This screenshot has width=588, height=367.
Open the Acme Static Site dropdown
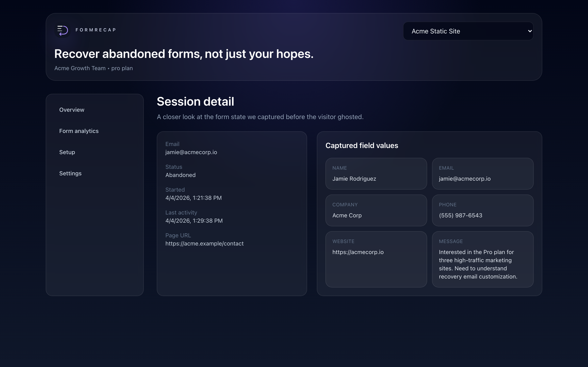pos(468,31)
